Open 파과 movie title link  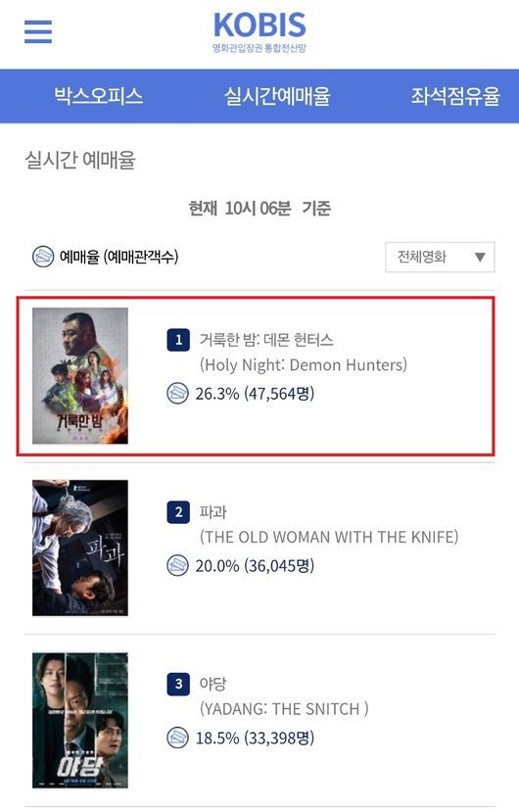pos(212,511)
